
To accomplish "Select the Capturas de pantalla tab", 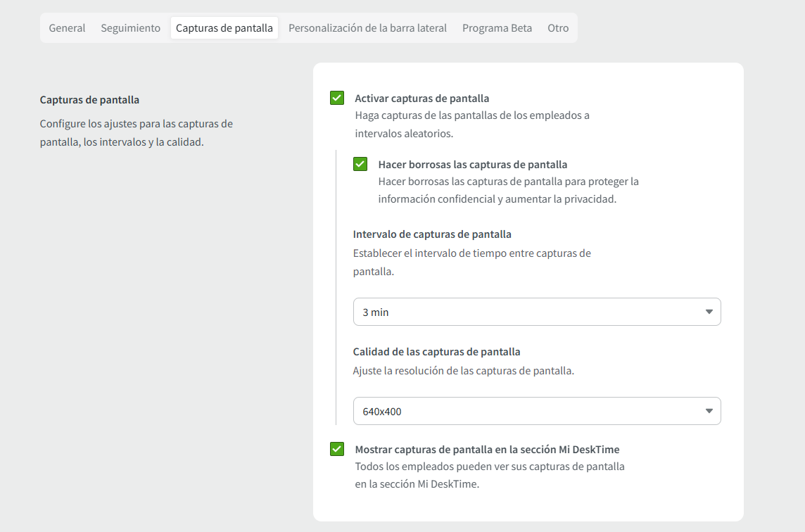I will point(224,28).
